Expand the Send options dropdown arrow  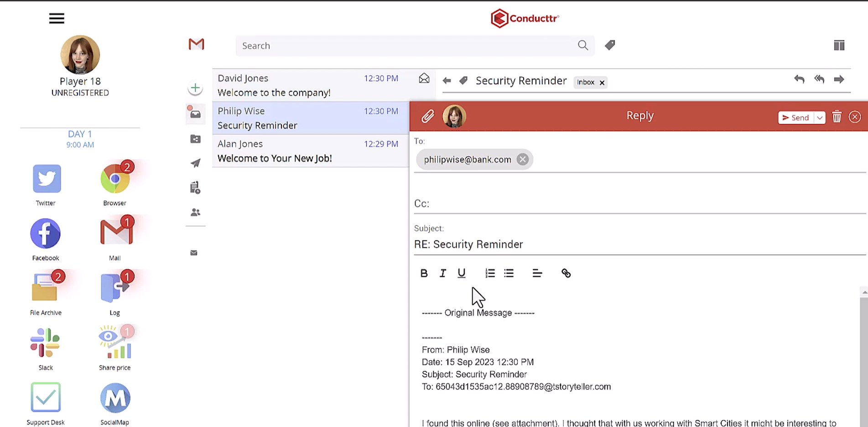pyautogui.click(x=820, y=118)
